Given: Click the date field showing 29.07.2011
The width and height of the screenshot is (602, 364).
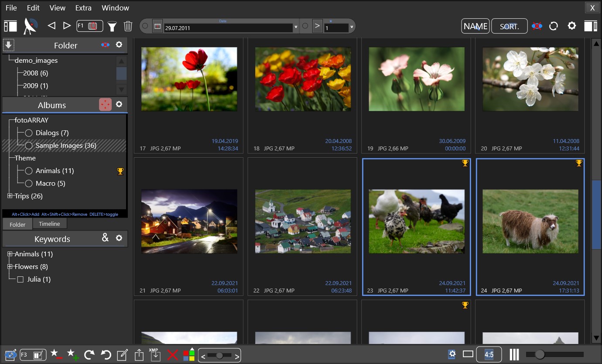Looking at the screenshot, I should (228, 27).
